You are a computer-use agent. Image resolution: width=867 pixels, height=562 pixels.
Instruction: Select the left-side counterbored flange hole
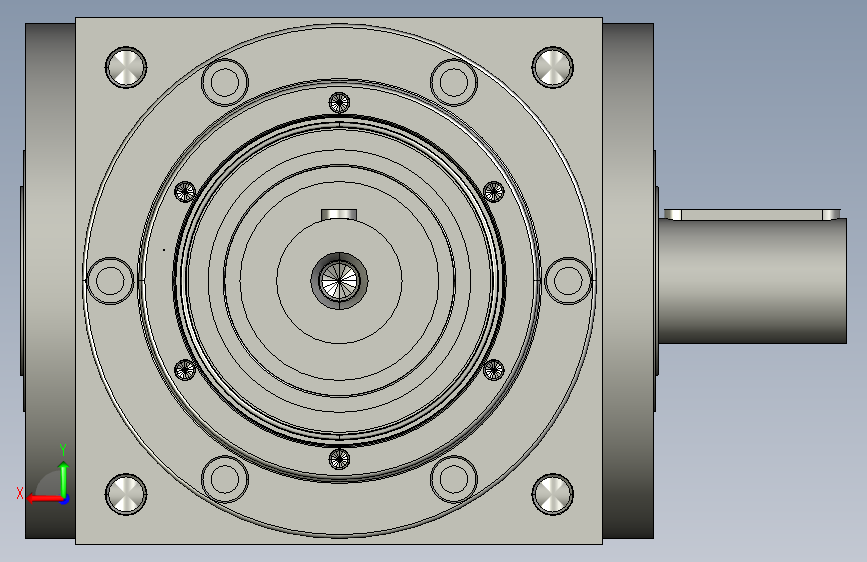pyautogui.click(x=111, y=280)
